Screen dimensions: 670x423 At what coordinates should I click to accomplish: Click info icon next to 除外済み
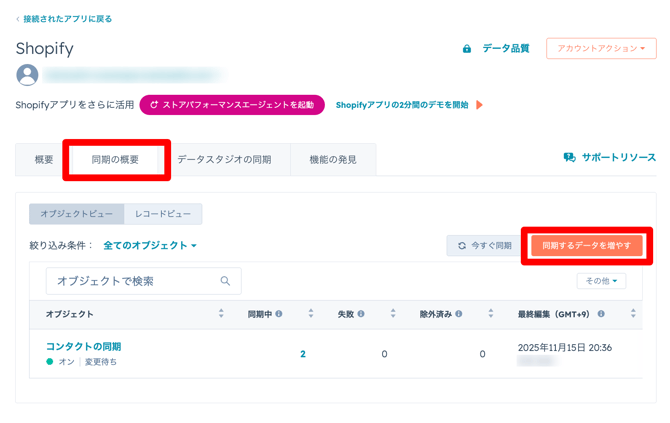tap(459, 314)
